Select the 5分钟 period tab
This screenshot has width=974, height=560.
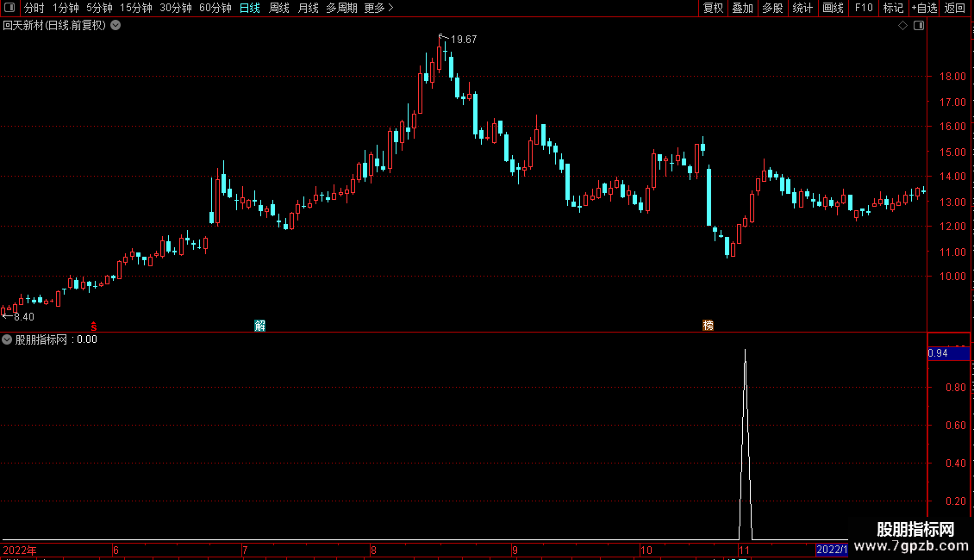tap(99, 8)
